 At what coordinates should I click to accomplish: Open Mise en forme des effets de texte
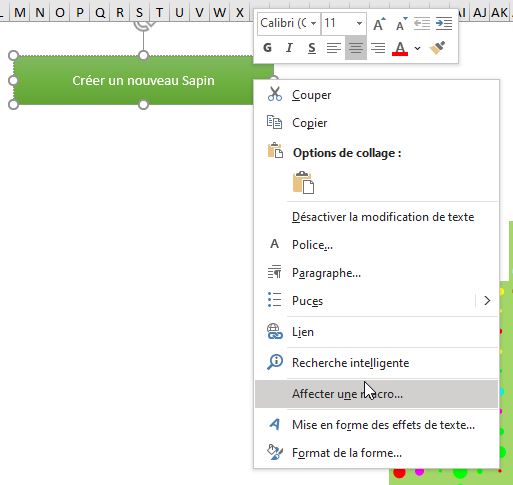tap(377, 425)
